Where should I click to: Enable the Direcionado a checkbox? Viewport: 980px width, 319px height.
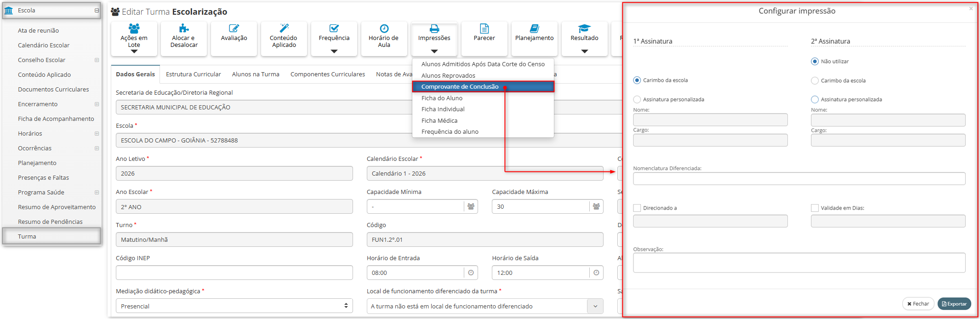(637, 208)
